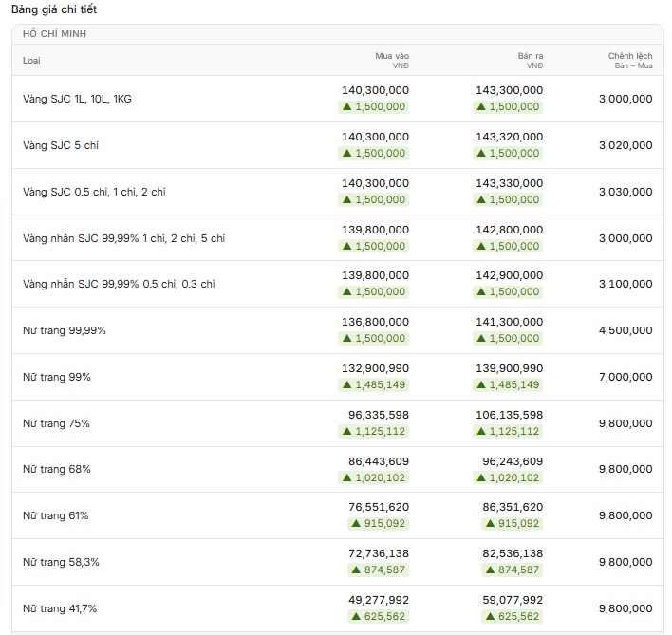Click the Bán ra VNĐ column header
The image size is (672, 635).
531,61
